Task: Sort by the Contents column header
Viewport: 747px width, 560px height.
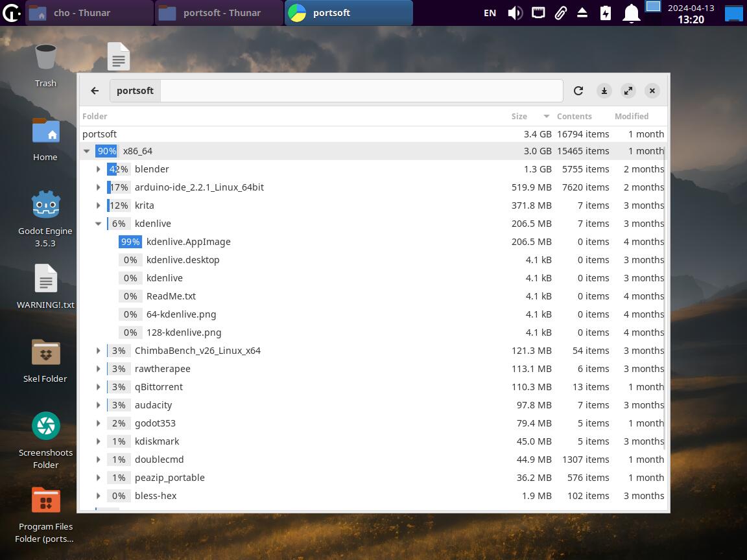Action: (574, 116)
